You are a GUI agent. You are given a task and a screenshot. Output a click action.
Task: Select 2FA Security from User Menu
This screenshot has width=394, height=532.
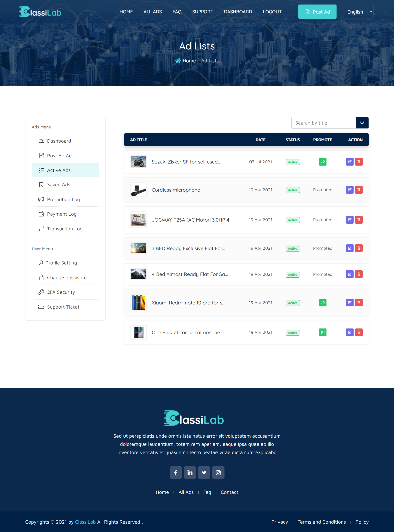[61, 292]
